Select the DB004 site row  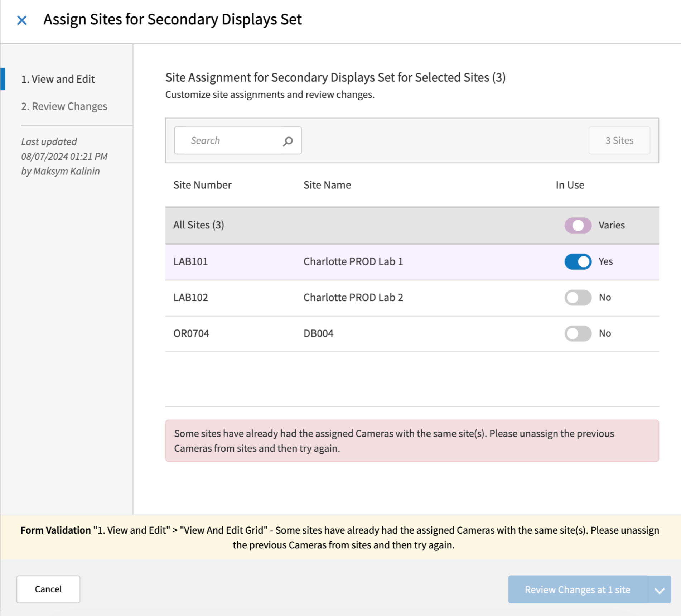click(318, 333)
